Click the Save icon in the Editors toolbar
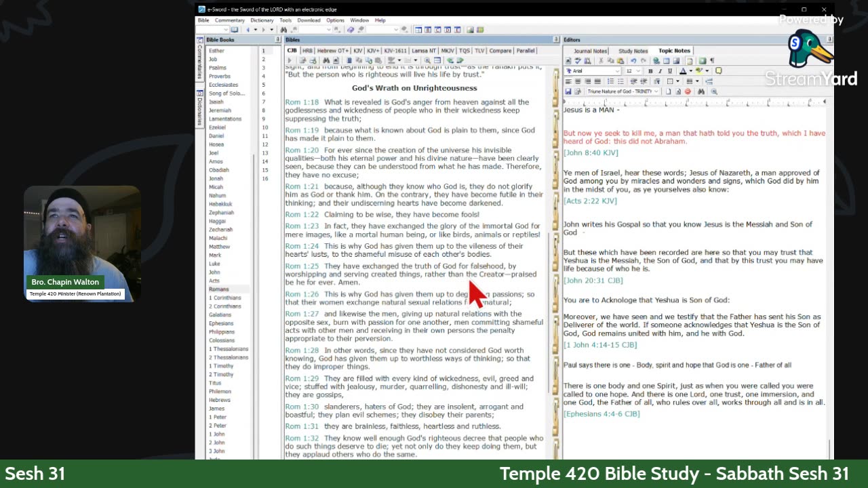 click(x=568, y=91)
